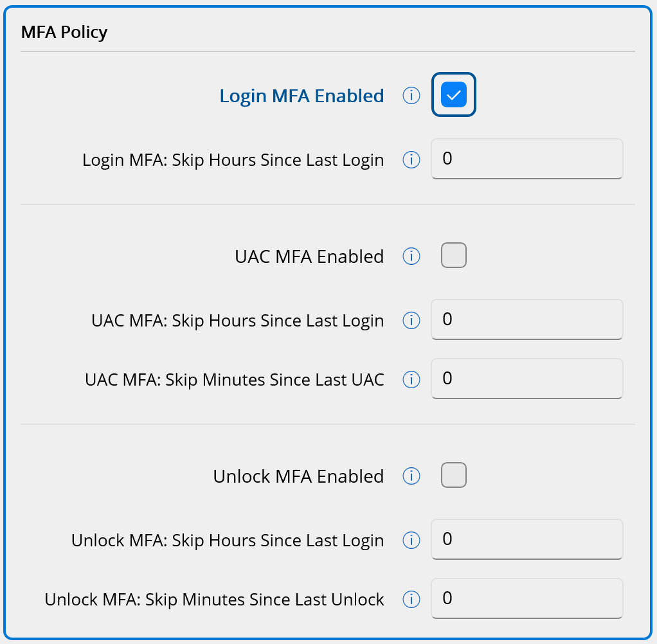657x644 pixels.
Task: Click info icon for UAC MFA Skip Hours
Action: click(x=411, y=320)
